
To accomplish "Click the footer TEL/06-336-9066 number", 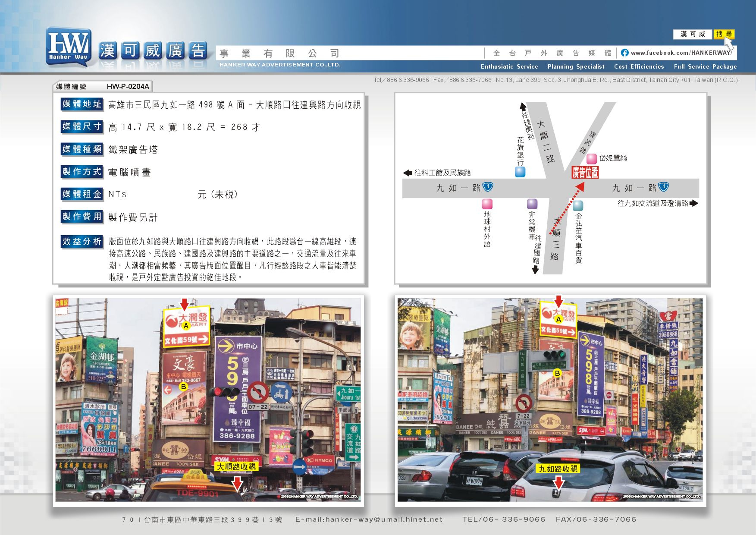I will (504, 519).
